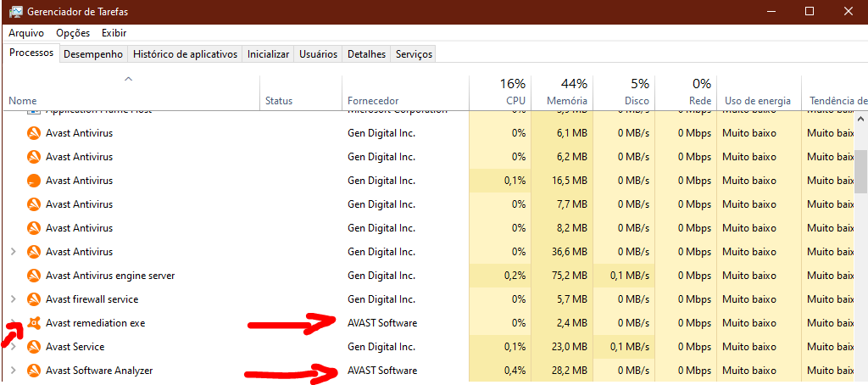Expand the Avast firewall service group

tap(14, 299)
